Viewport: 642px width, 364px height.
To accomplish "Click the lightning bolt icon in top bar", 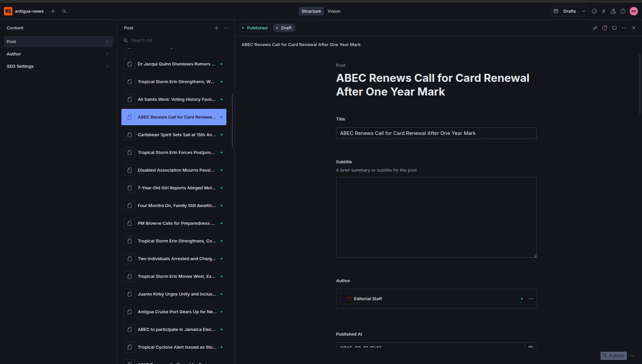I will coord(604,11).
